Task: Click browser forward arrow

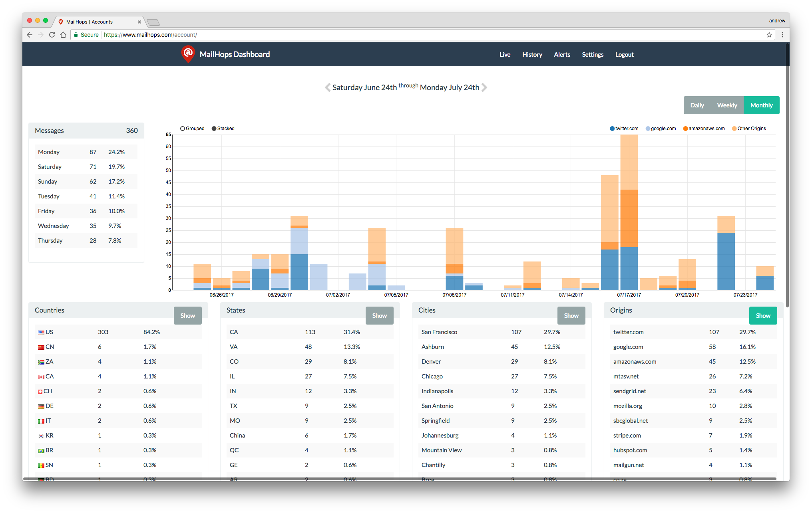Action: click(41, 35)
